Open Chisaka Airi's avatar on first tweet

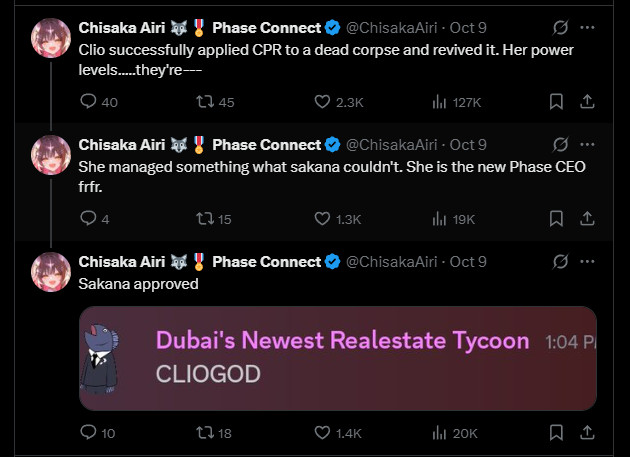[50, 38]
